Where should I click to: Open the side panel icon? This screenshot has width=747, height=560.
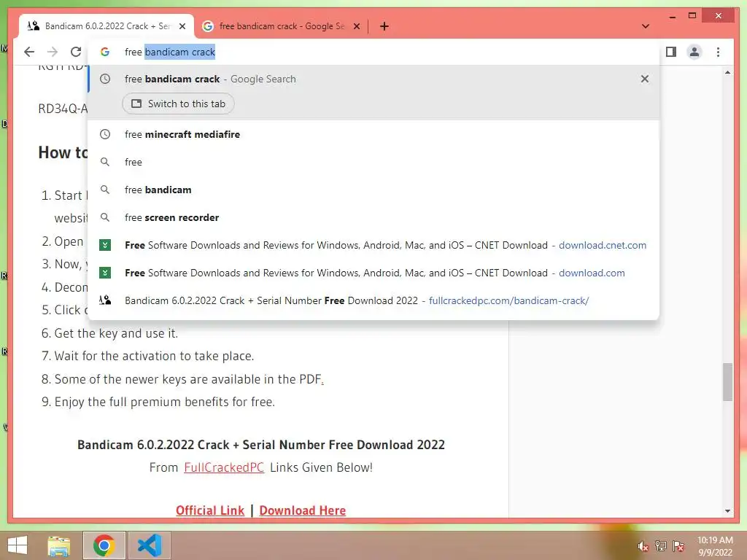[x=671, y=52]
